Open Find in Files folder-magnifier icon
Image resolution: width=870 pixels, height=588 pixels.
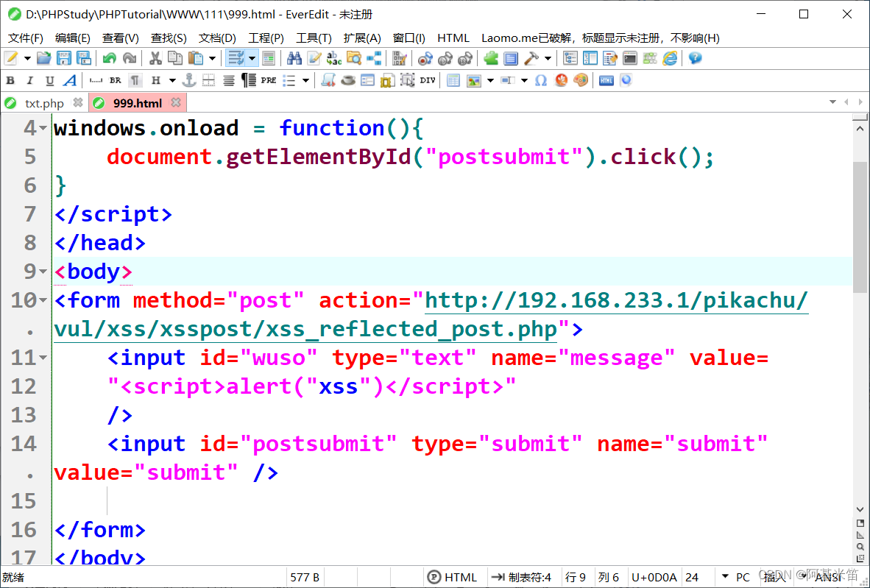[x=354, y=57]
